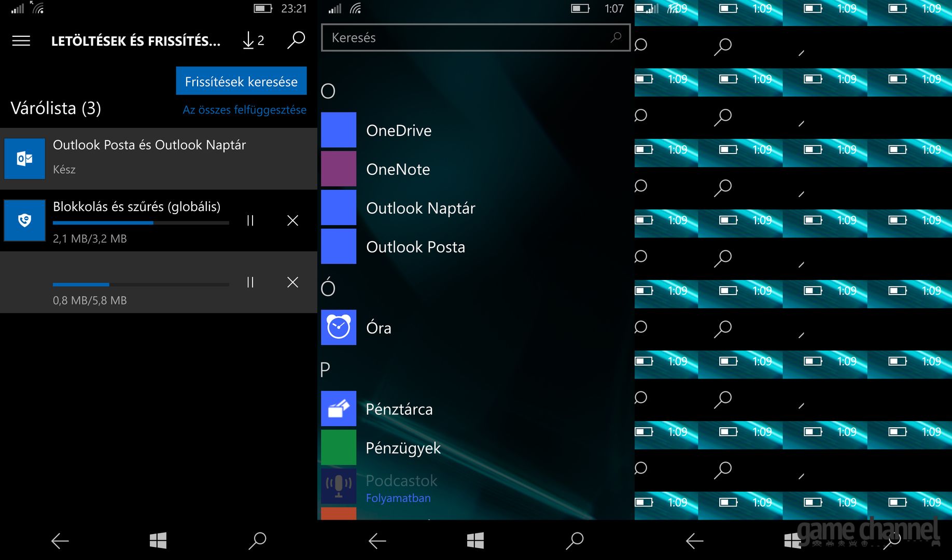
Task: Pause the Blokkolás és szűrés download
Action: coord(250,221)
